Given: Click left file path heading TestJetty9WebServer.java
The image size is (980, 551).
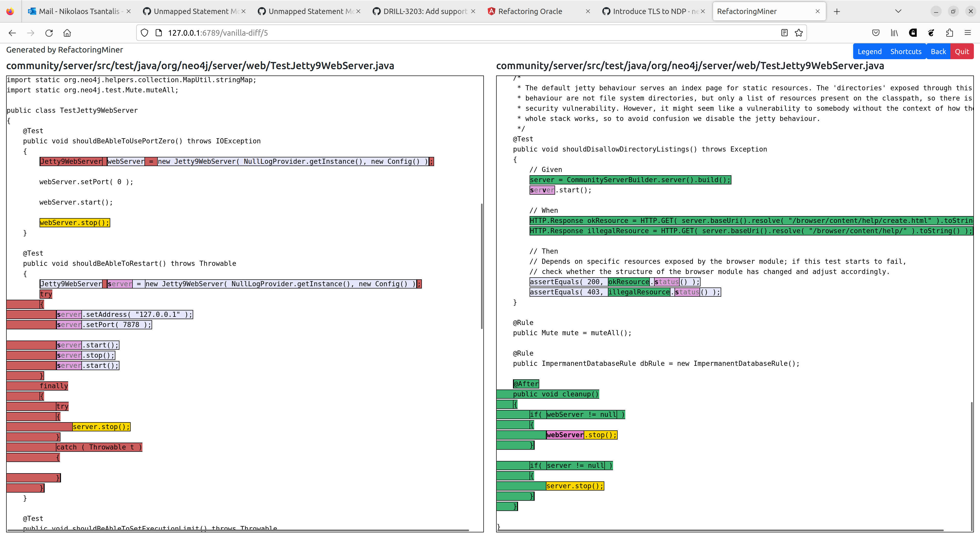Looking at the screenshot, I should pos(200,66).
